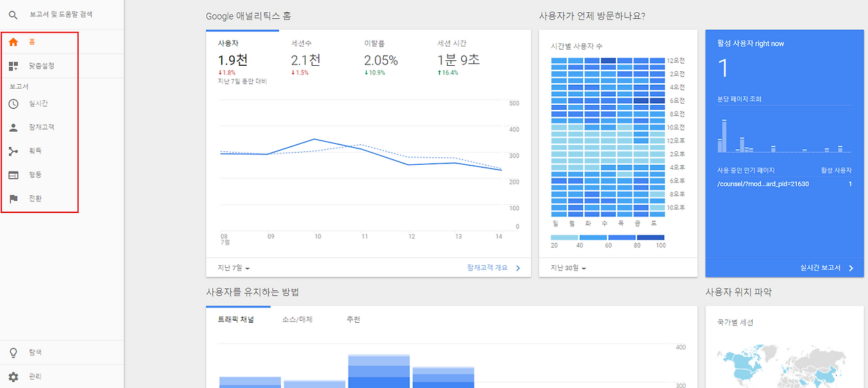
Task: Click the arrow next to 실시간 보고서
Action: tap(850, 268)
